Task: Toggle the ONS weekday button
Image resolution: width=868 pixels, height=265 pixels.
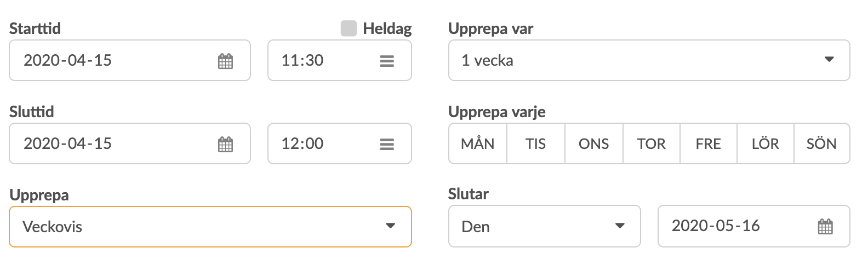Action: (594, 143)
